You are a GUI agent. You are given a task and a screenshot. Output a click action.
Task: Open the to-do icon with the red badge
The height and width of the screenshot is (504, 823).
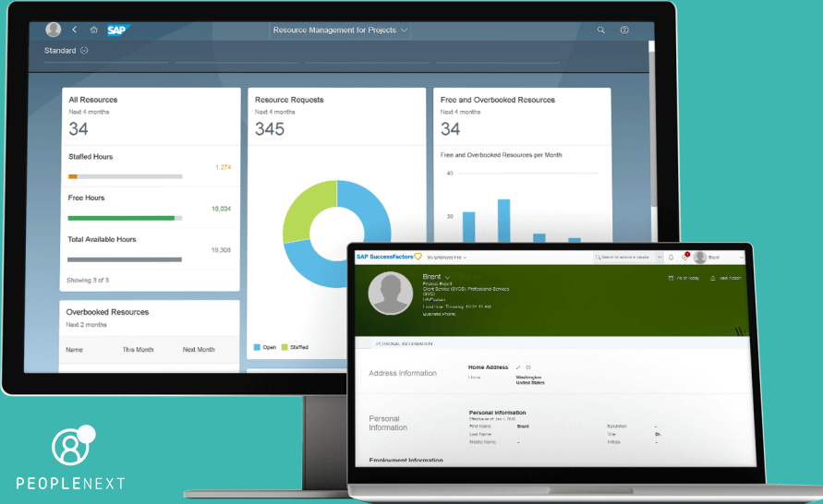685,257
